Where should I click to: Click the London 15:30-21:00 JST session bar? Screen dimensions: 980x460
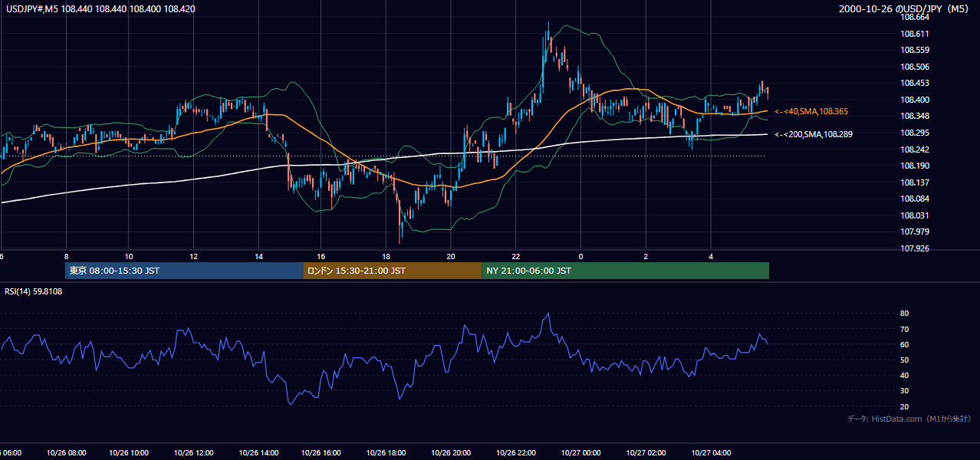(x=393, y=271)
